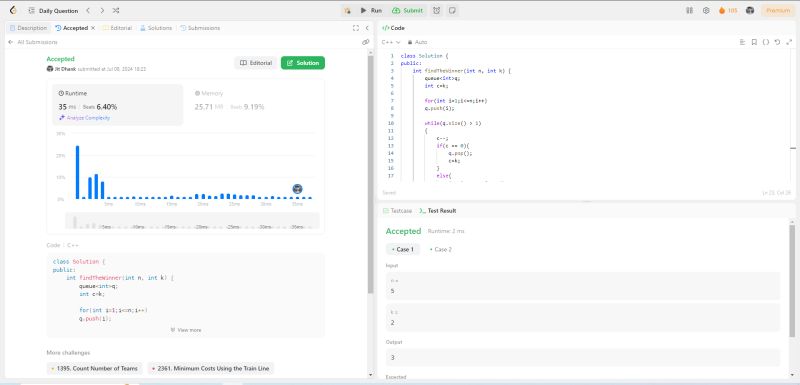Click the runtime distribution range slider

[192, 221]
